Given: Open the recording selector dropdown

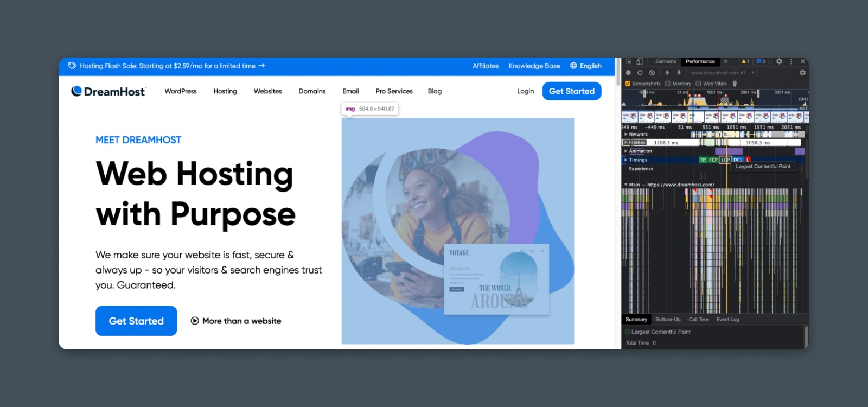Looking at the screenshot, I should 753,73.
